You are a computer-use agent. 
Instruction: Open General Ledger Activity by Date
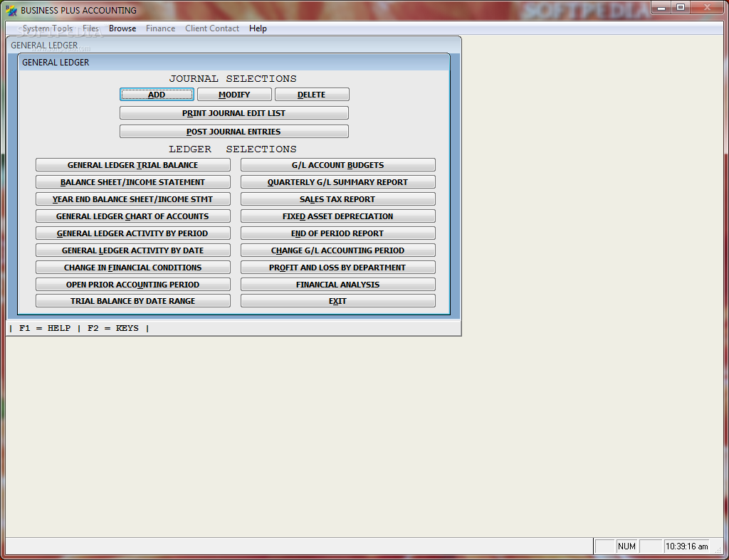click(133, 250)
